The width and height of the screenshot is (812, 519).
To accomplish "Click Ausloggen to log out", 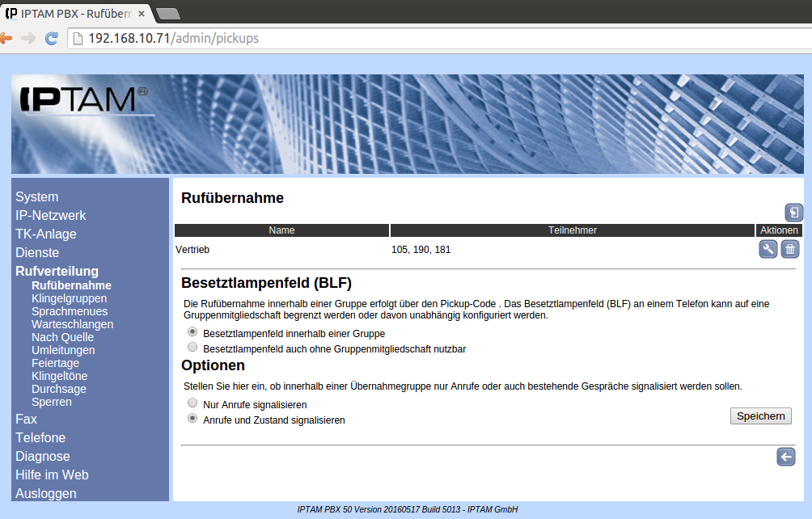I will click(46, 493).
